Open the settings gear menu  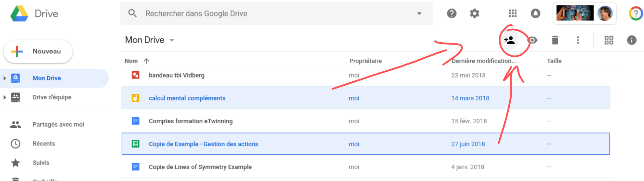coord(474,14)
